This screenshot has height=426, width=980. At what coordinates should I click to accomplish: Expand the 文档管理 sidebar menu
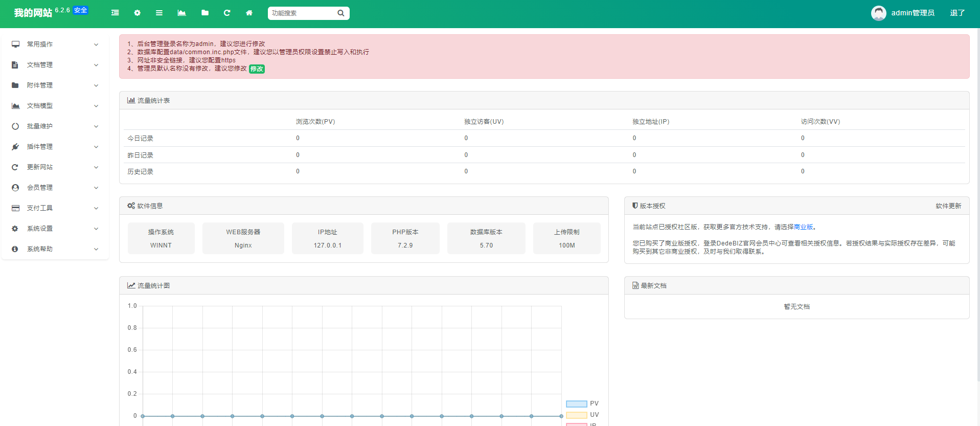tap(55, 65)
